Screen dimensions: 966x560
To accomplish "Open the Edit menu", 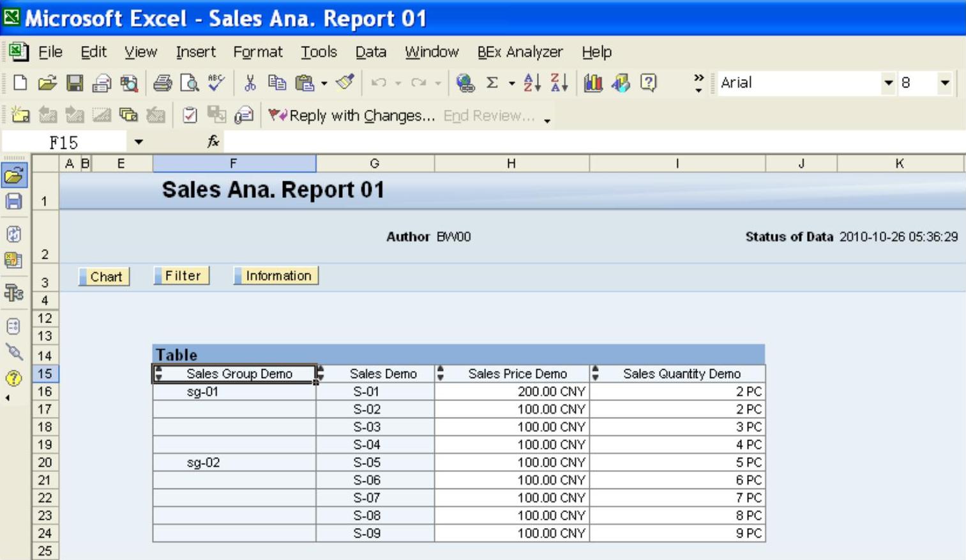I will [x=93, y=52].
